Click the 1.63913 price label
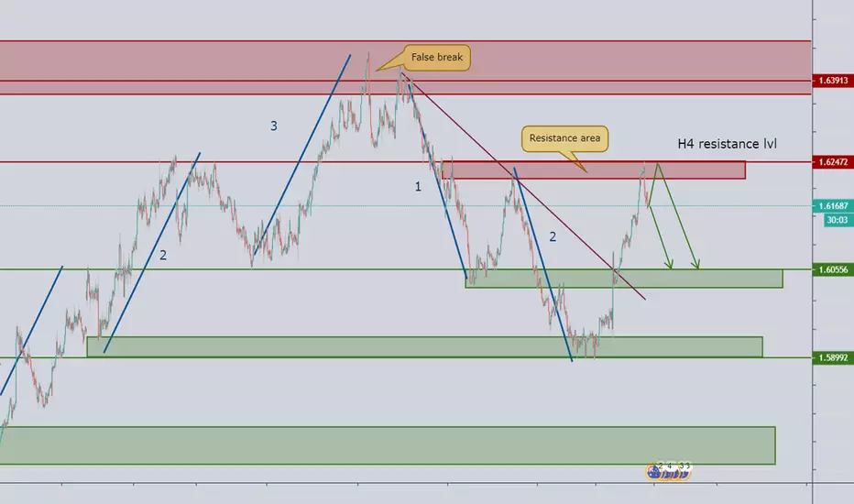Screen dimensions: 854x504 pyautogui.click(x=833, y=81)
